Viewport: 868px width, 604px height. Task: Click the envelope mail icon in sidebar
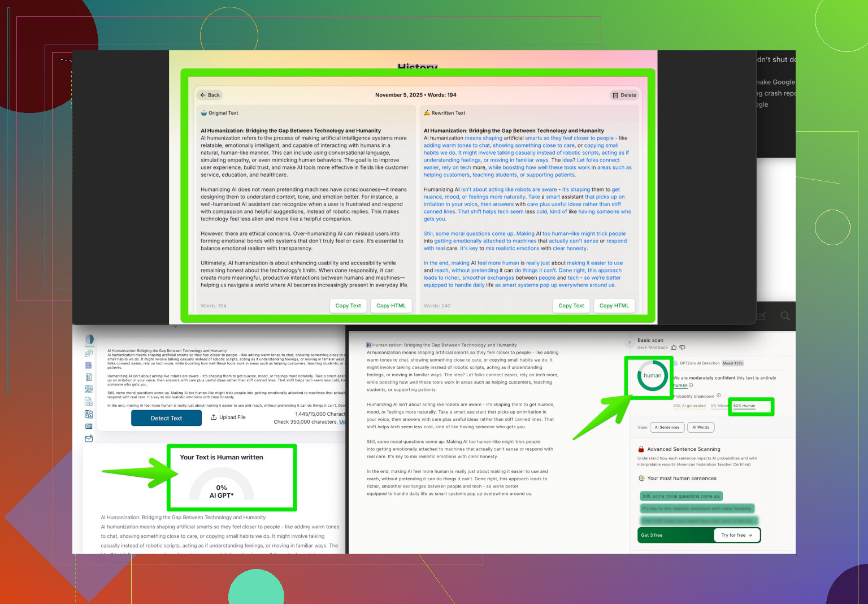[89, 438]
